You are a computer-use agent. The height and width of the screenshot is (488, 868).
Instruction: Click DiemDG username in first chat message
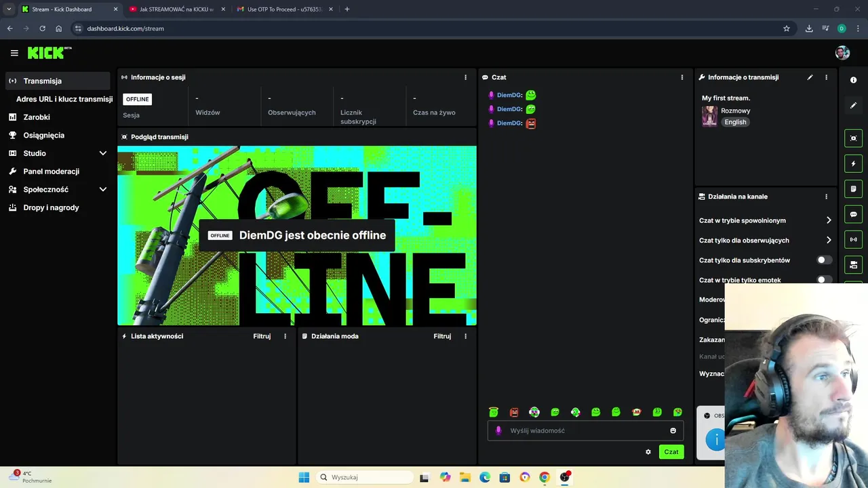(x=509, y=96)
